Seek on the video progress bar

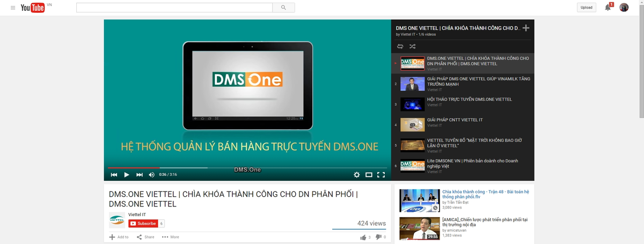247,168
